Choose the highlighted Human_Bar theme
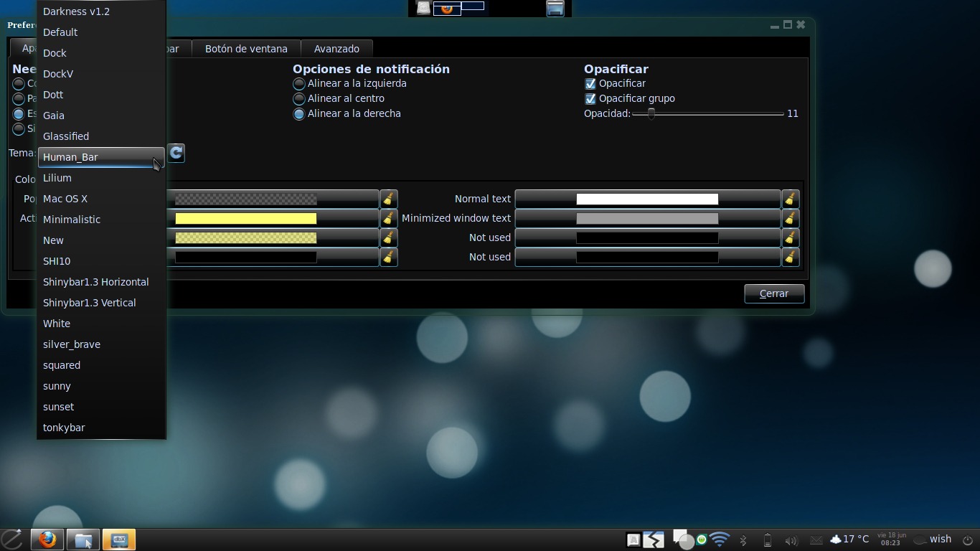Viewport: 980px width, 551px height. tap(101, 157)
